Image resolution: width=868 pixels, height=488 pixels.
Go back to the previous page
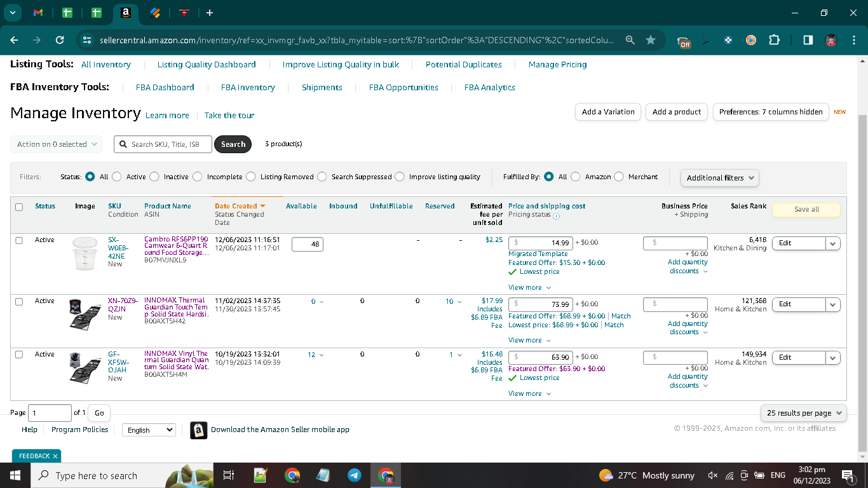(14, 40)
